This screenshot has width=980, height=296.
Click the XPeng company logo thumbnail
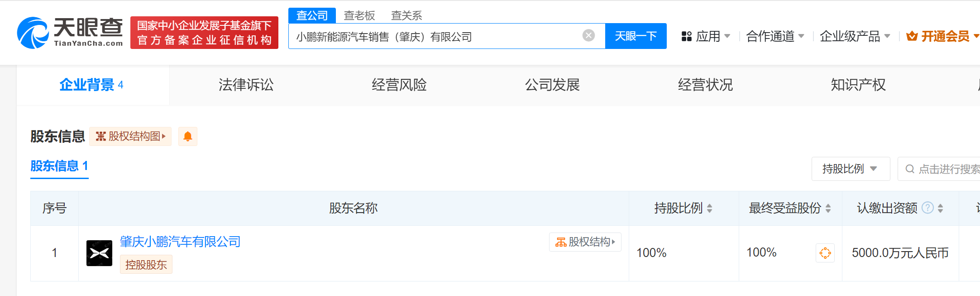(x=99, y=253)
